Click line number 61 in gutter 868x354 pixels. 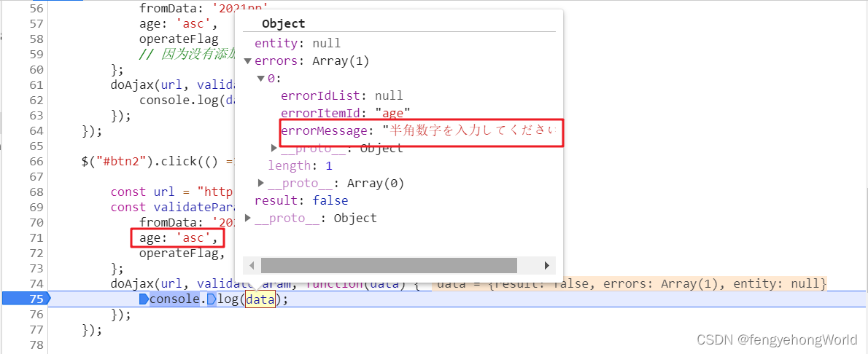36,84
